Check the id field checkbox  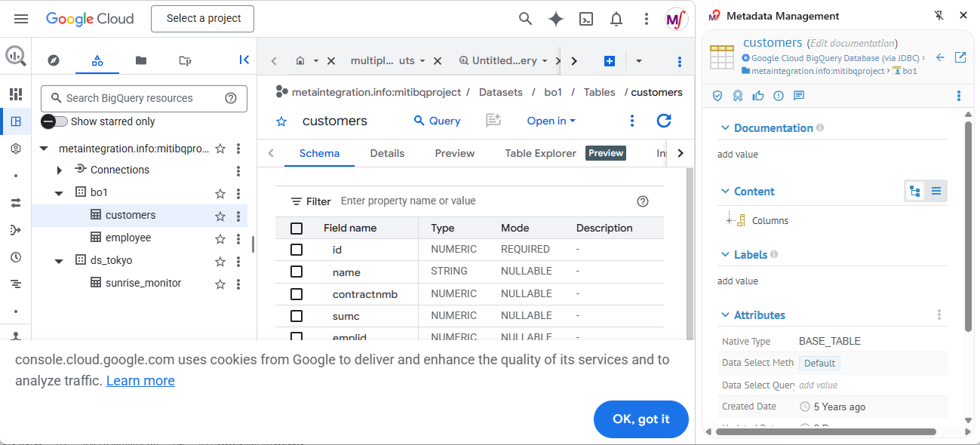(x=296, y=250)
